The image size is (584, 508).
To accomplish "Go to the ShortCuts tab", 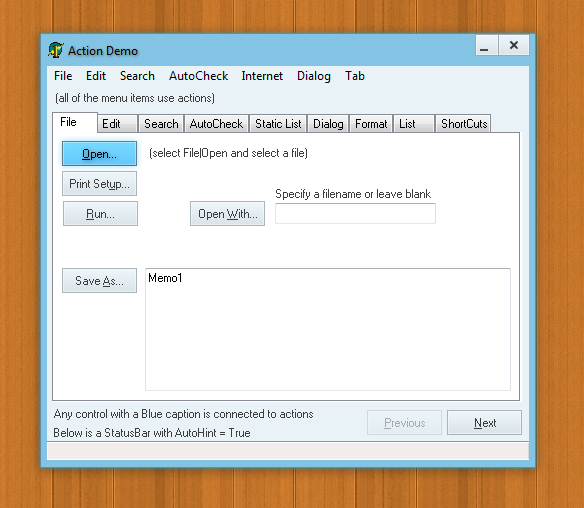I will 463,124.
